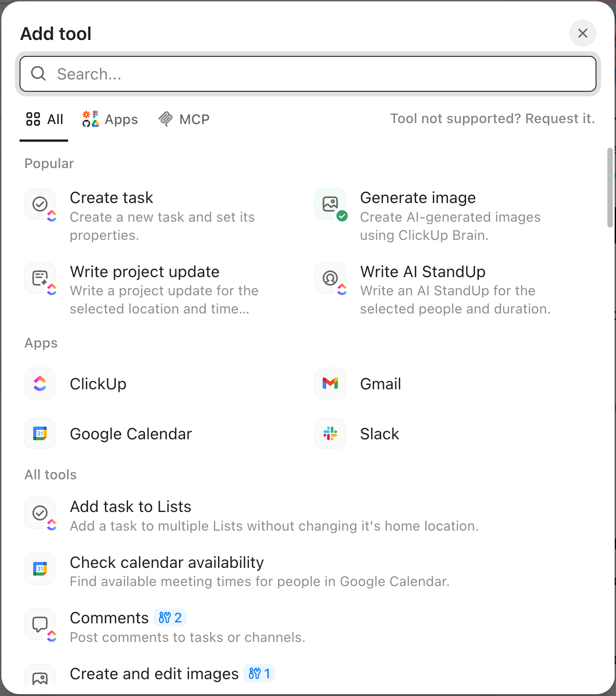
Task: Click the Generate image tool icon
Action: 330,204
